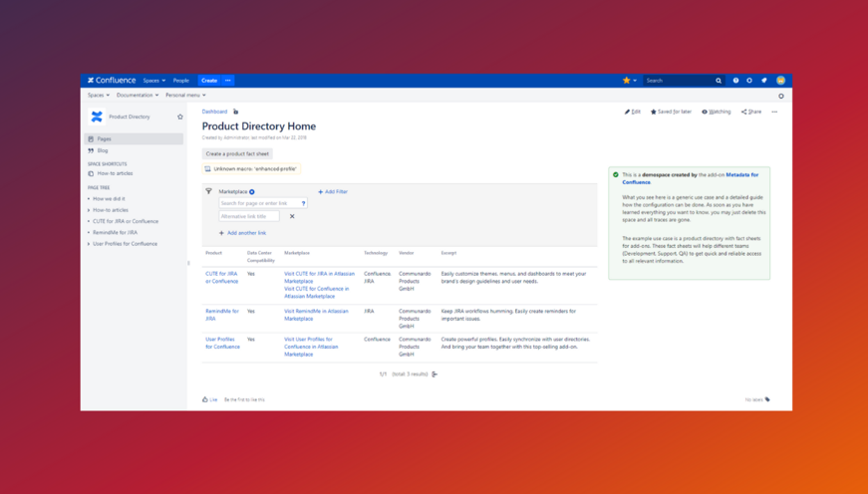
Task: Open the favourites star dropdown in header
Action: [x=630, y=81]
